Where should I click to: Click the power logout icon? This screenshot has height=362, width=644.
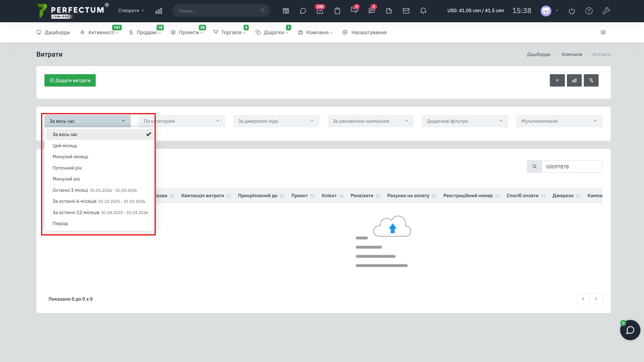pyautogui.click(x=572, y=11)
